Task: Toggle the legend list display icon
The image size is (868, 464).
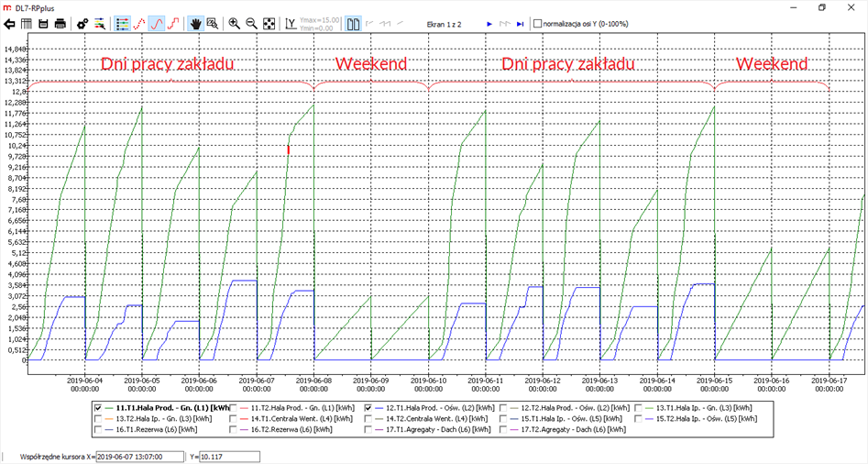Action: point(122,24)
